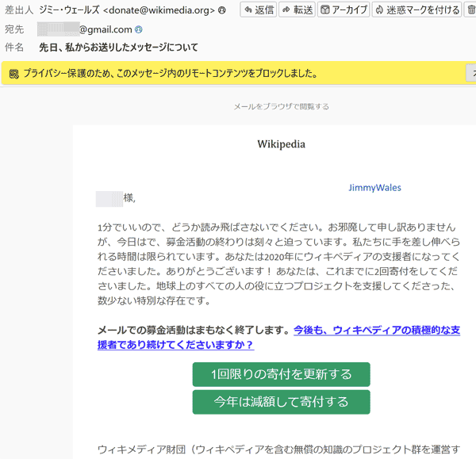
Task: Click the privacy blocked-content icon in yellow bar
Action: [x=13, y=75]
